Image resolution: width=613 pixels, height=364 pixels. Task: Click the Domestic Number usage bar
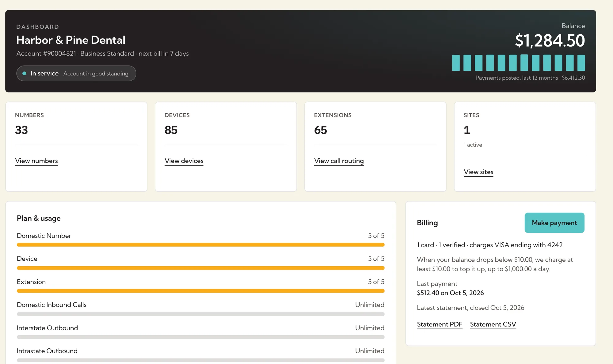(x=200, y=245)
